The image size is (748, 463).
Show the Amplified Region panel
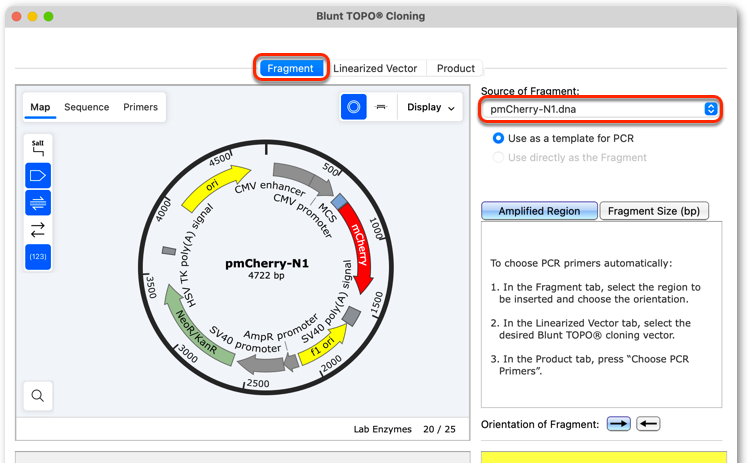[539, 211]
